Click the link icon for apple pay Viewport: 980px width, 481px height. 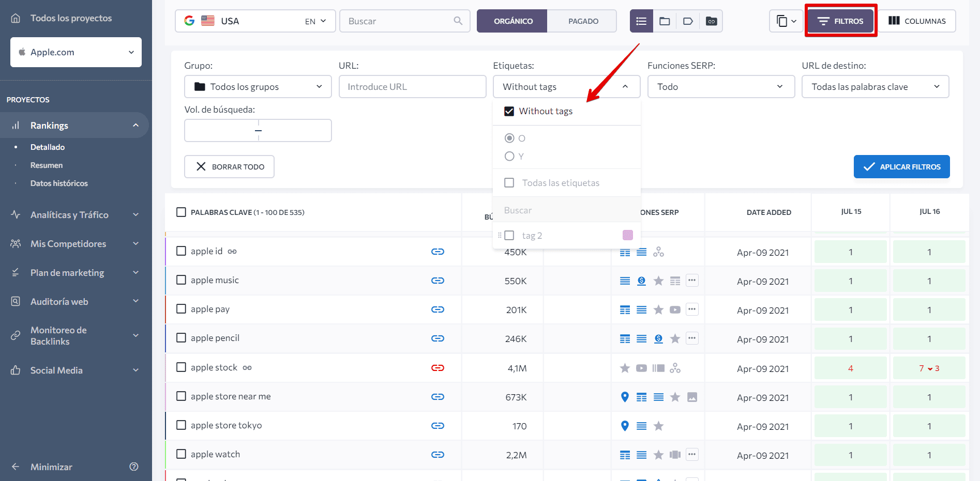point(438,309)
